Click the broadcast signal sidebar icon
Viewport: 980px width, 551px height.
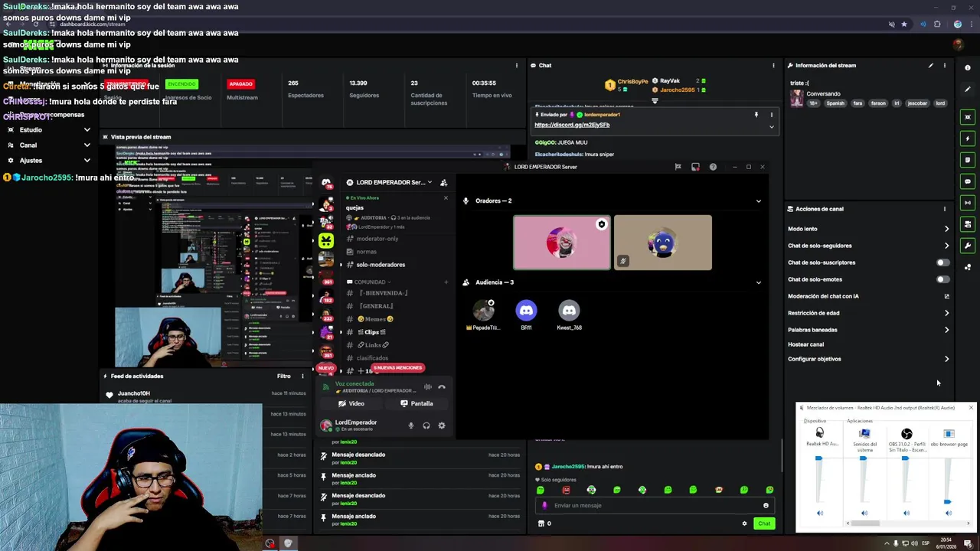click(968, 203)
